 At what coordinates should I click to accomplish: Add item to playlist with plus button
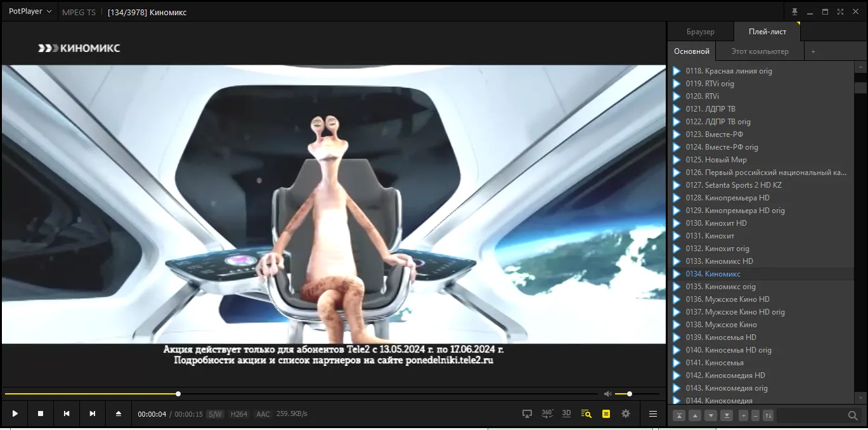coord(744,415)
